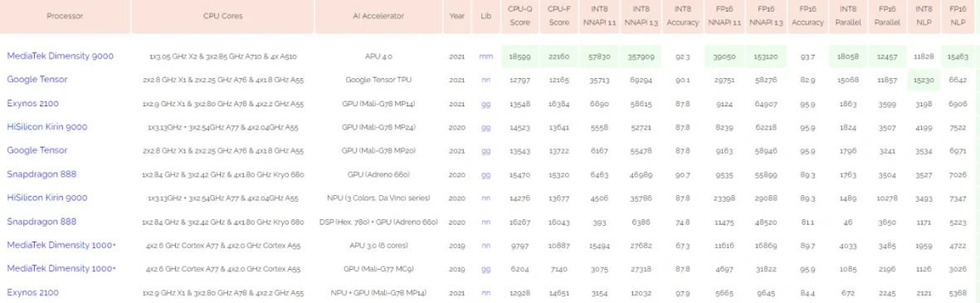Click the highlighted 18599 CPU-Q score cell
Screen dimensions: 980x303
click(x=520, y=56)
